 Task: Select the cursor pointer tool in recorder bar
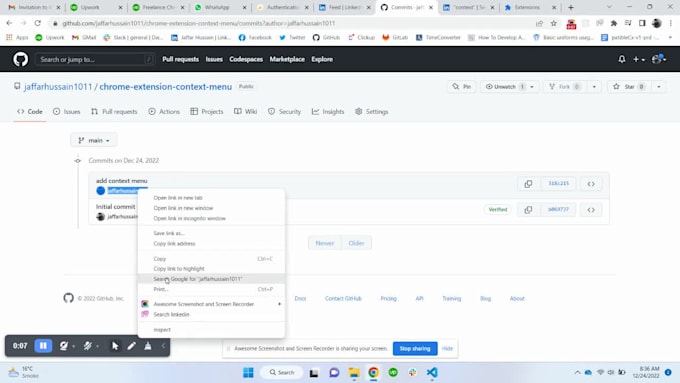pos(115,346)
